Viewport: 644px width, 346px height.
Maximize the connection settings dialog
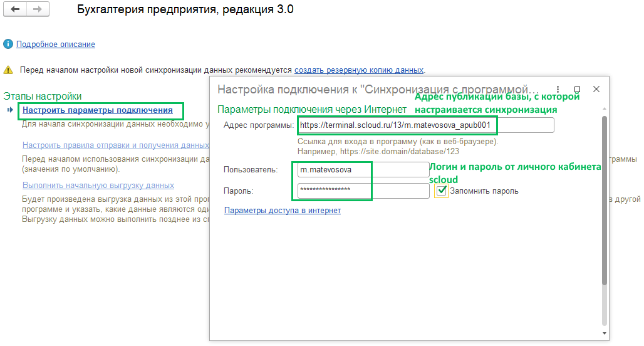click(577, 90)
